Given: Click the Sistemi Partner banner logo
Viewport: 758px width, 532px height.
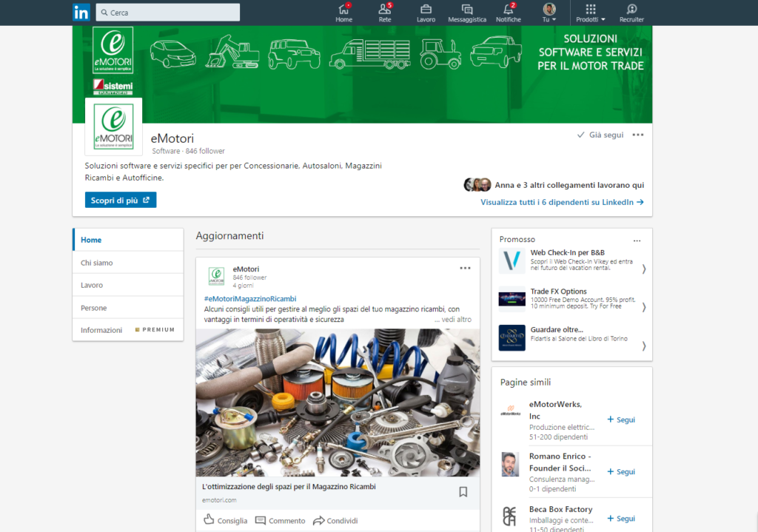Looking at the screenshot, I should point(113,87).
